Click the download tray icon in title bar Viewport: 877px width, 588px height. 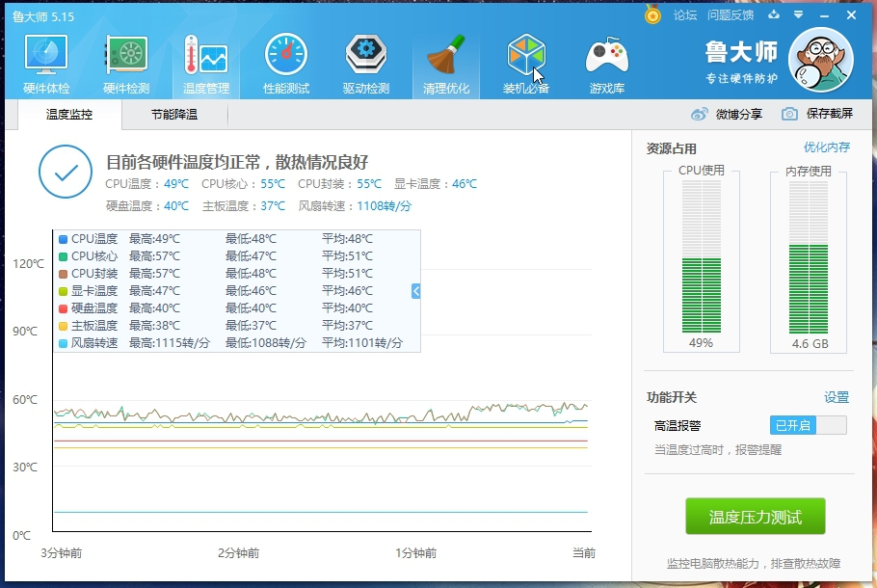pos(774,15)
